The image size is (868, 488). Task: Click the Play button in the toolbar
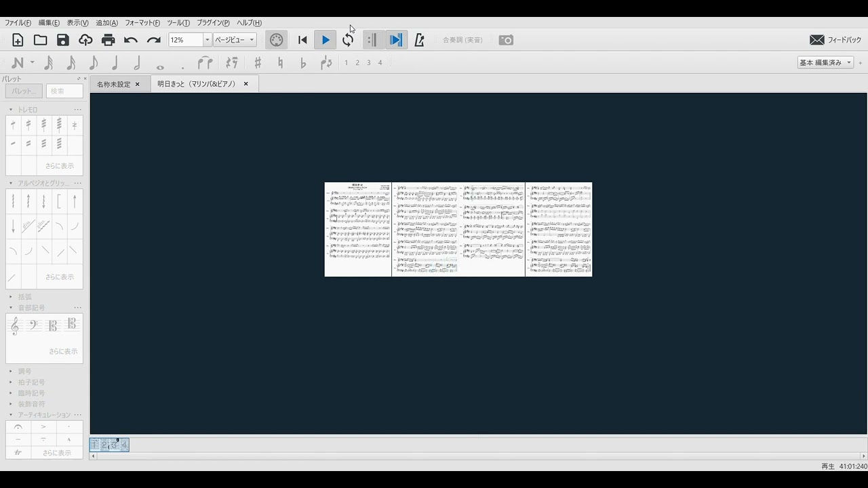point(325,40)
